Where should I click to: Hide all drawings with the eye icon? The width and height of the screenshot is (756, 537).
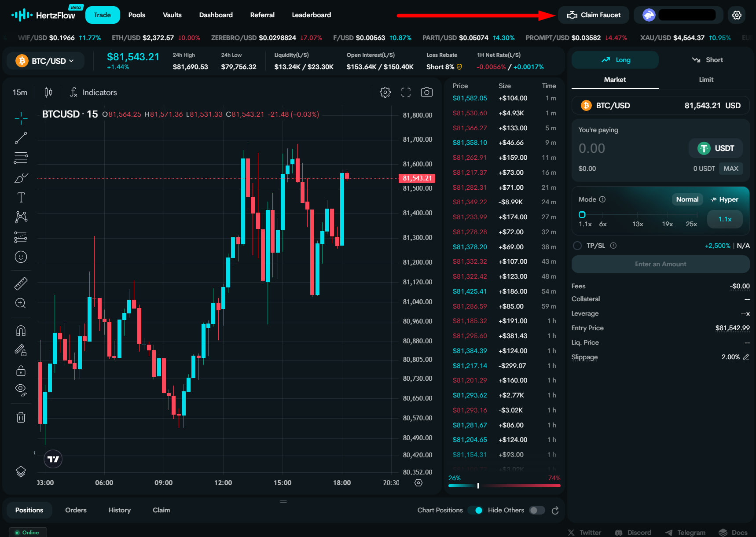click(x=21, y=390)
